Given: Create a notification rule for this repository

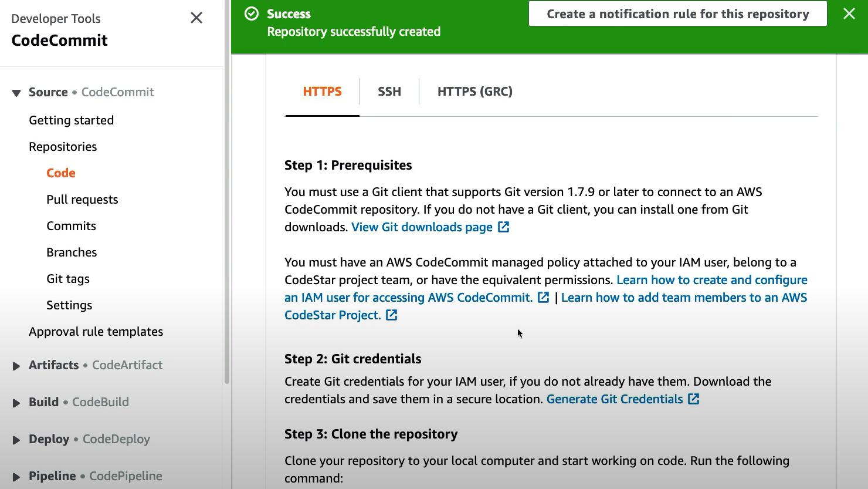Looking at the screenshot, I should (x=678, y=14).
